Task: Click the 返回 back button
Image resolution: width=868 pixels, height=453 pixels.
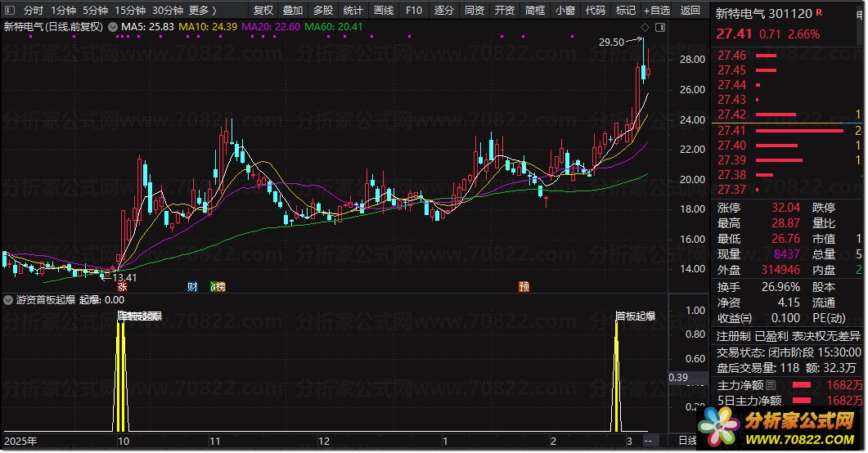Action: tap(690, 11)
